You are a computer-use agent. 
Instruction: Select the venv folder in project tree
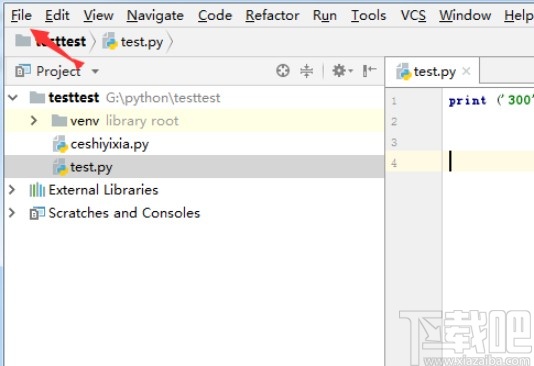(x=85, y=121)
